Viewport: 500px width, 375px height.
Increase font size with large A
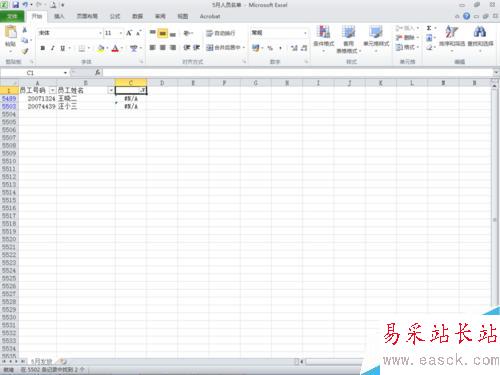(129, 33)
